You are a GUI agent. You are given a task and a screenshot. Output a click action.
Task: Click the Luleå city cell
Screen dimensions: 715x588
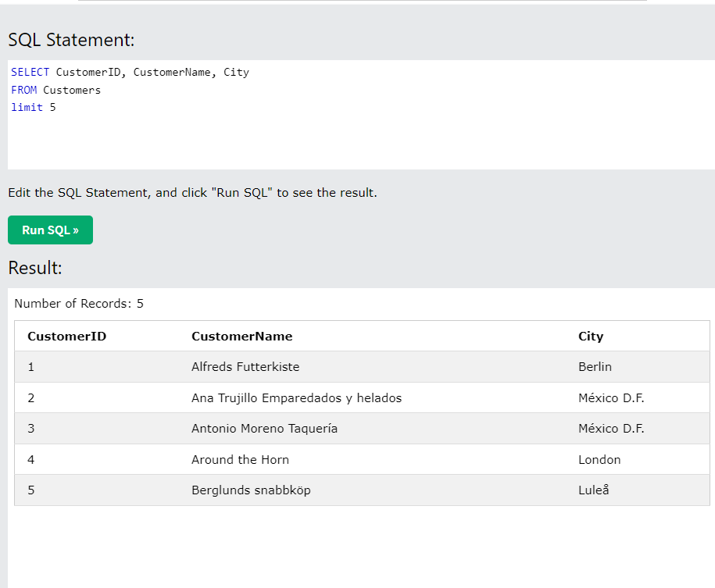click(594, 490)
